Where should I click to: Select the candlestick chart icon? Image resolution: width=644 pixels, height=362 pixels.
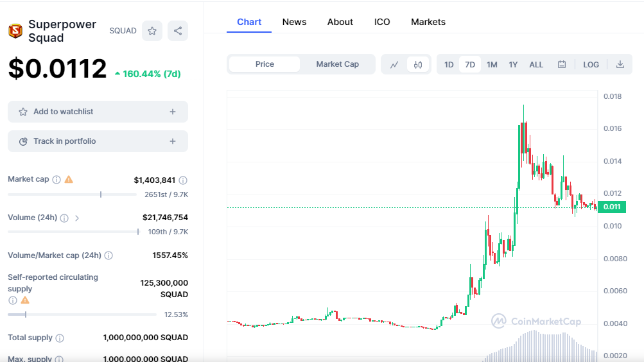point(418,64)
